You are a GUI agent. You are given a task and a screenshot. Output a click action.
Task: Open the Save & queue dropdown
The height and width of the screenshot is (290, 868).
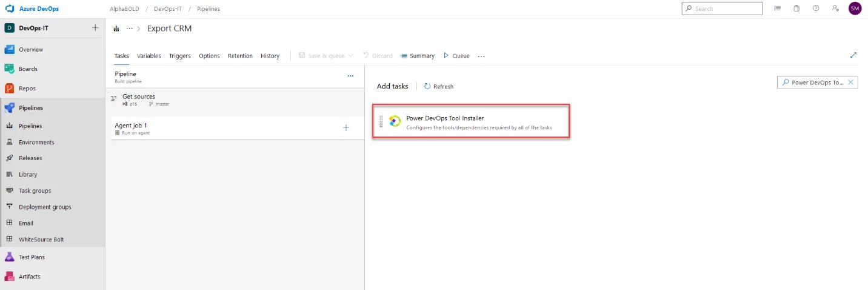pyautogui.click(x=326, y=56)
